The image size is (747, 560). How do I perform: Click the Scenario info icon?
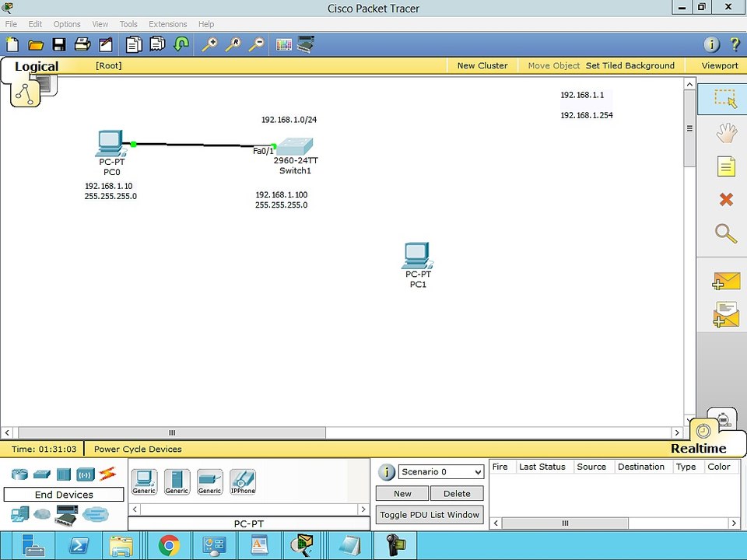387,472
